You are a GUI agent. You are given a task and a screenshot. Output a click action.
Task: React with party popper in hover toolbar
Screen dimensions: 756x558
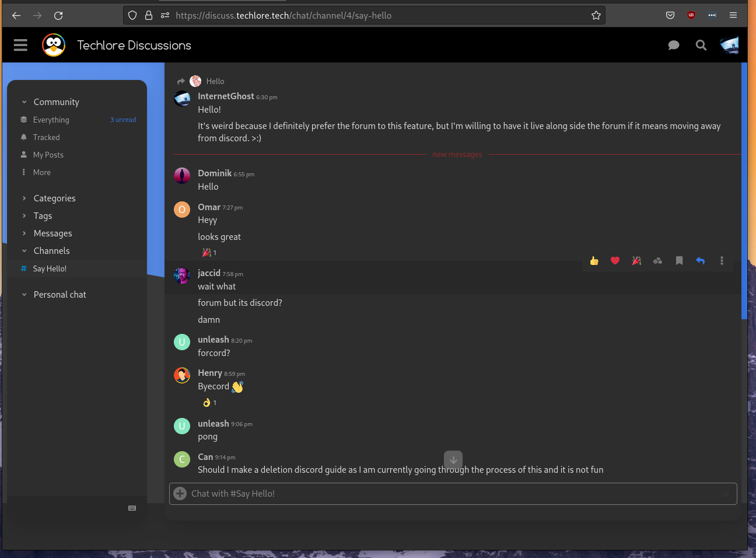[x=636, y=261]
